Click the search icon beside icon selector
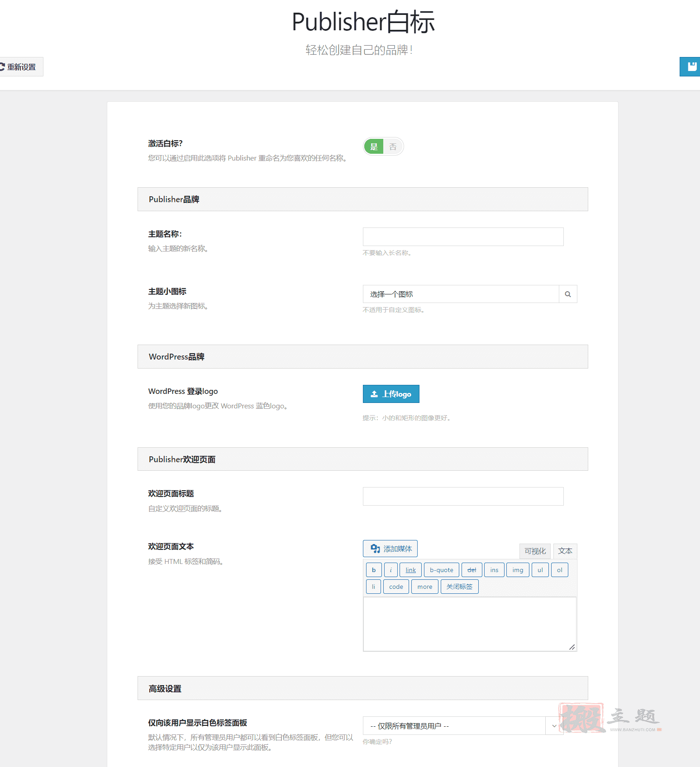The width and height of the screenshot is (700, 767). click(568, 294)
